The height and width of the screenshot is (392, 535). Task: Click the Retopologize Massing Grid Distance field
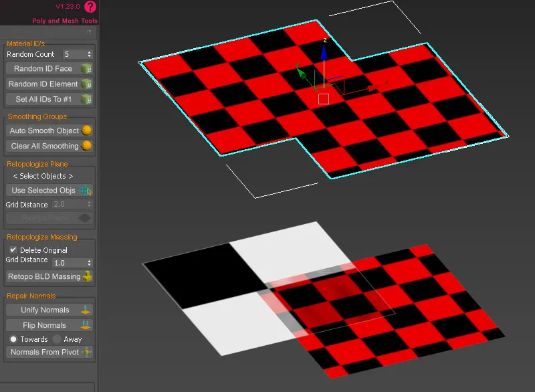(x=70, y=263)
